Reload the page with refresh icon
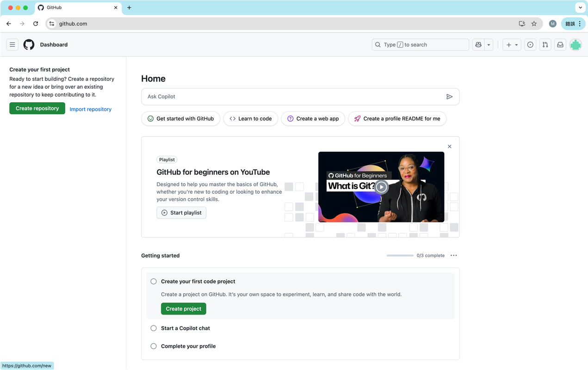 pyautogui.click(x=36, y=24)
